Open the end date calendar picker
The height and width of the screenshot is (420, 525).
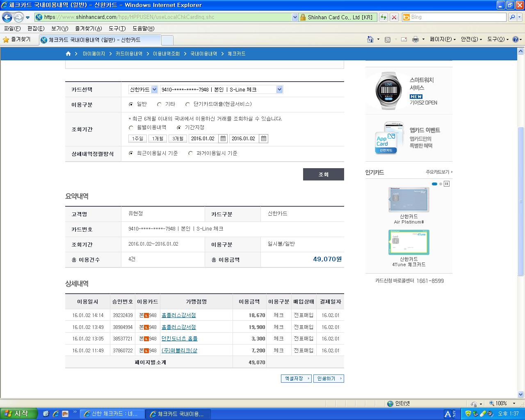point(264,139)
